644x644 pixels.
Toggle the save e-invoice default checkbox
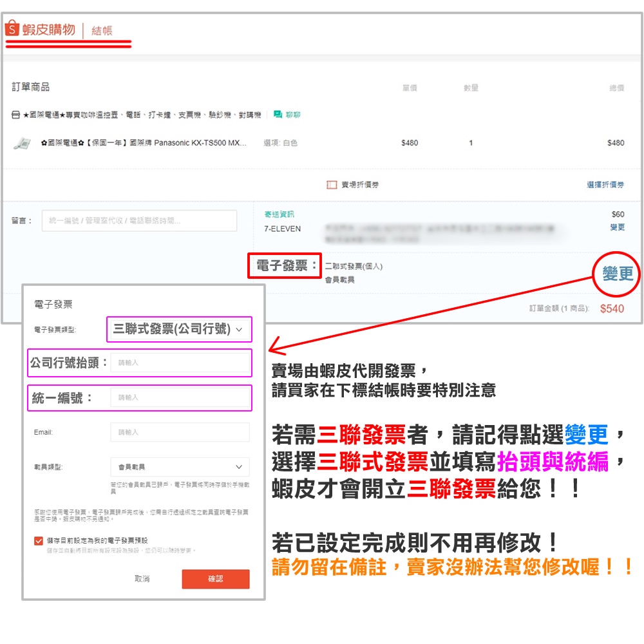(39, 540)
